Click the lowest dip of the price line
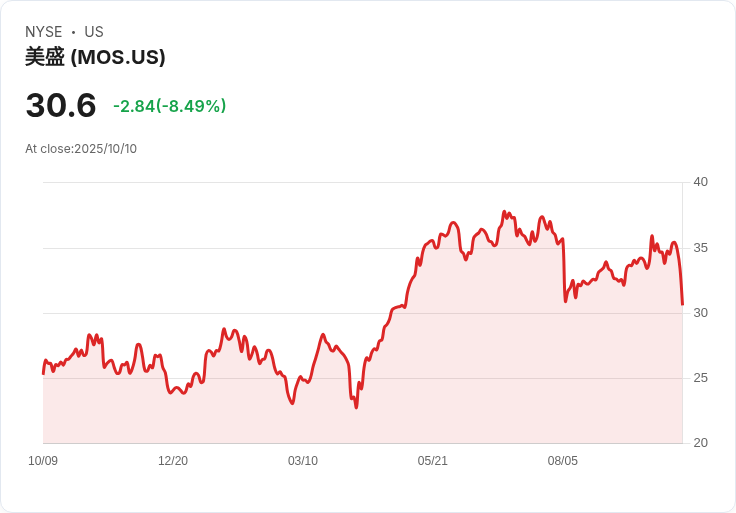Viewport: 736px width, 513px height. pos(356,407)
